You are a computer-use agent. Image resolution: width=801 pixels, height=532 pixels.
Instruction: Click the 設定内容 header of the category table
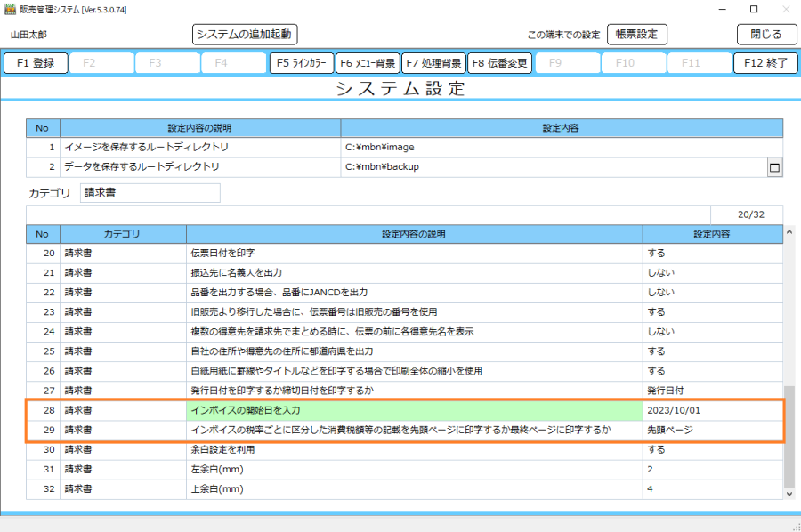click(713, 234)
